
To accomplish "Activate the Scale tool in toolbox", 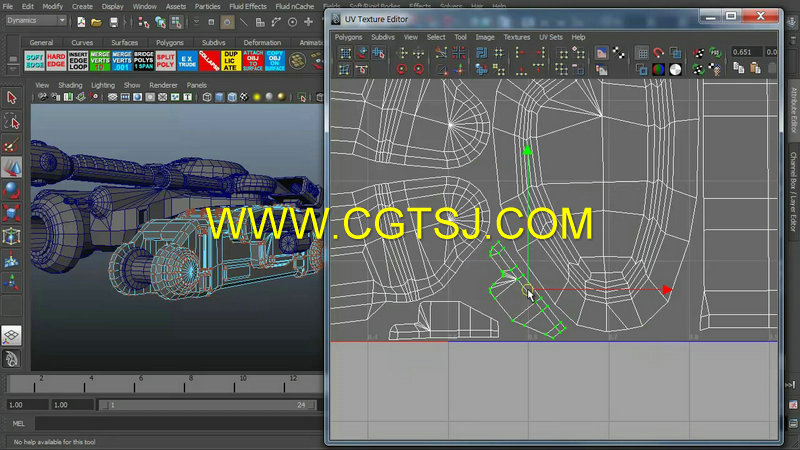I will pyautogui.click(x=11, y=213).
